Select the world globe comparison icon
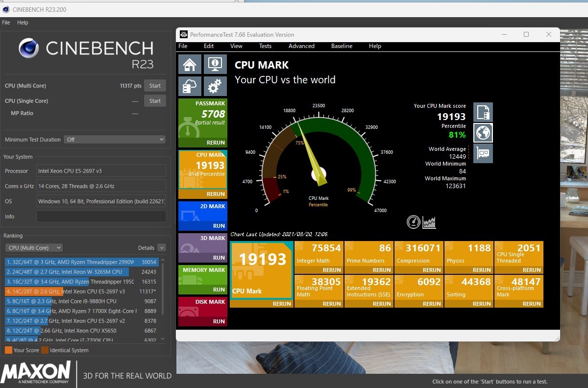The height and width of the screenshot is (388, 588). (x=483, y=133)
